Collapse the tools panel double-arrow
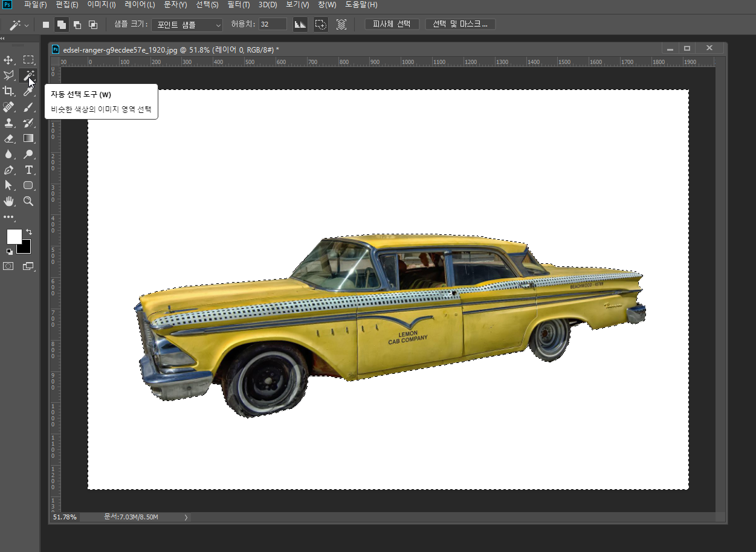 [3, 38]
